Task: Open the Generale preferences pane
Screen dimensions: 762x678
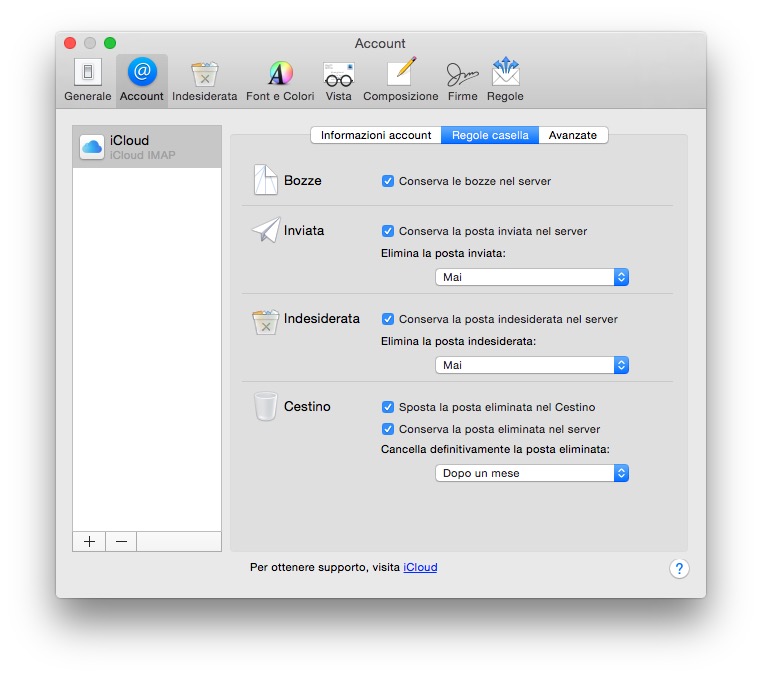Action: coord(87,80)
